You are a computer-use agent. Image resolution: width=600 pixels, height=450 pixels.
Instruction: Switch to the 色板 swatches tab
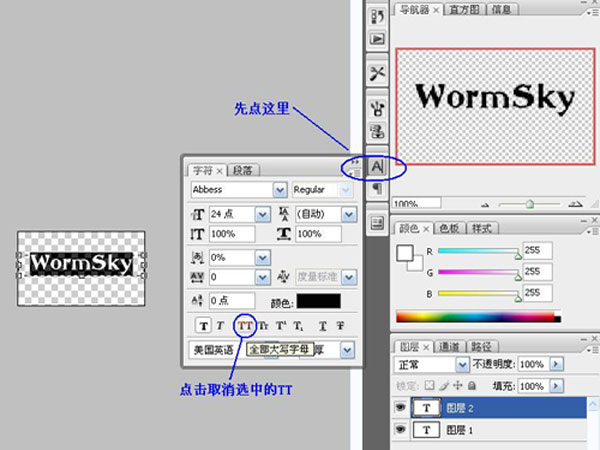click(x=449, y=228)
